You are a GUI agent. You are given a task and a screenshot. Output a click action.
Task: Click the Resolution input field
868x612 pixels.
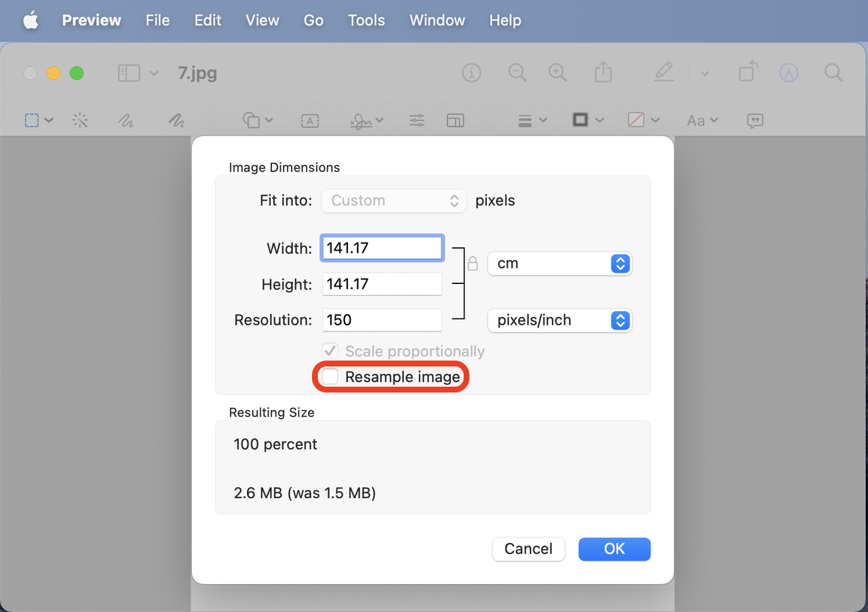coord(382,320)
